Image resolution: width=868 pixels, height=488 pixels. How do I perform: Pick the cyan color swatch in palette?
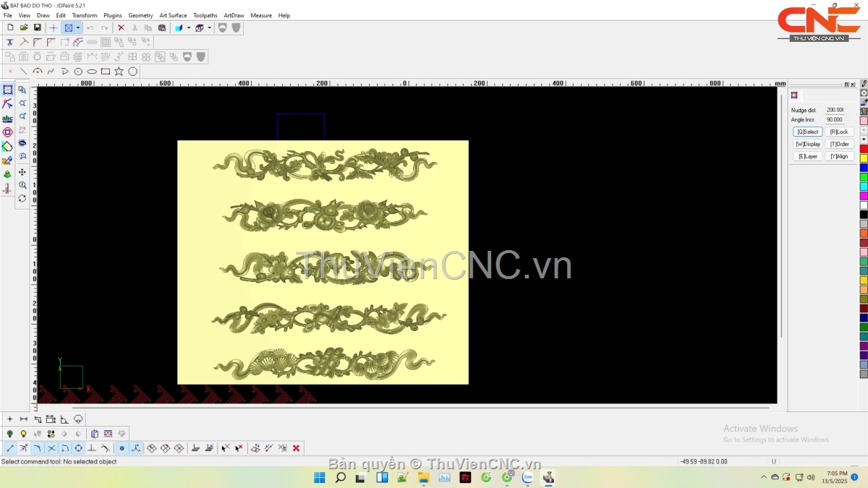pyautogui.click(x=864, y=187)
